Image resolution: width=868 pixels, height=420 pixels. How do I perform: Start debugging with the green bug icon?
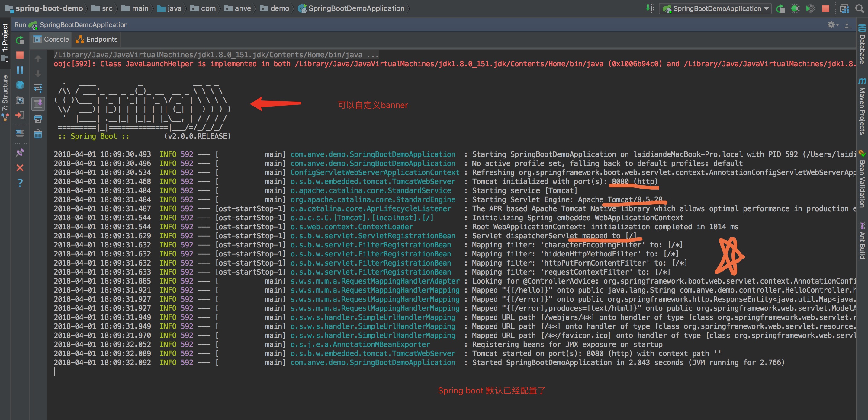coord(795,8)
